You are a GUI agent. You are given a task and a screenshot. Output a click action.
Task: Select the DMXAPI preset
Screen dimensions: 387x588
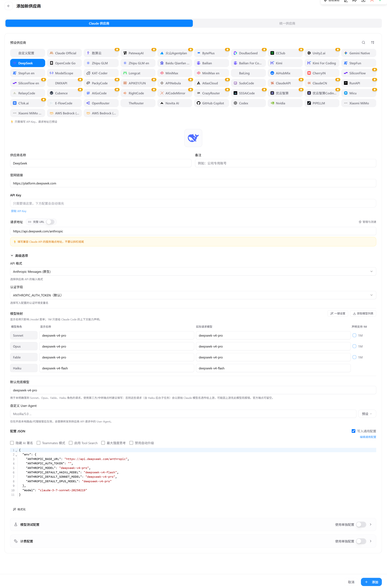64,83
